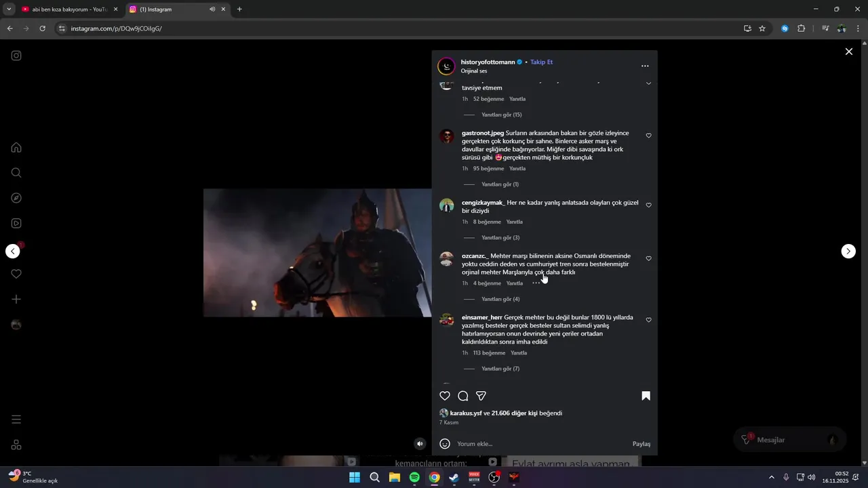
Task: Click the address bar URL
Action: click(x=116, y=28)
